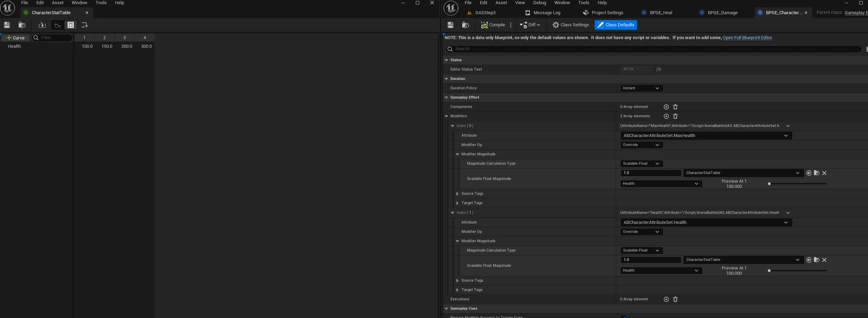Switch curve table to curve view mode
The width and height of the screenshot is (868, 318).
click(x=58, y=25)
